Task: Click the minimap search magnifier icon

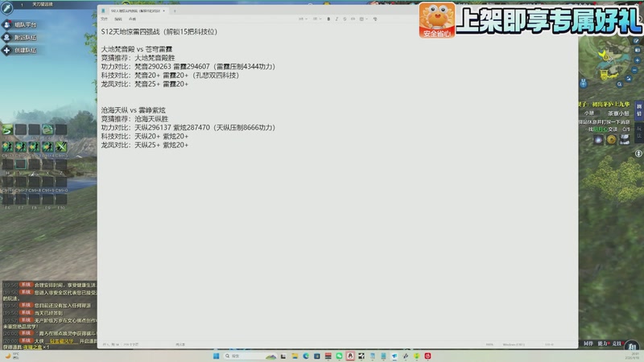Action: [619, 84]
